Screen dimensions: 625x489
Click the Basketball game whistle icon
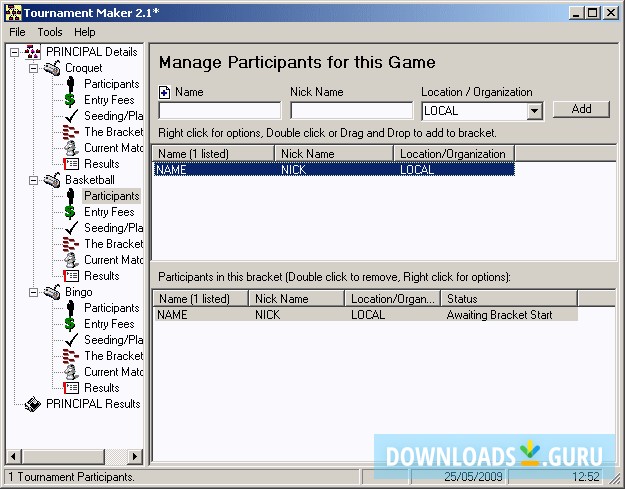(x=52, y=180)
